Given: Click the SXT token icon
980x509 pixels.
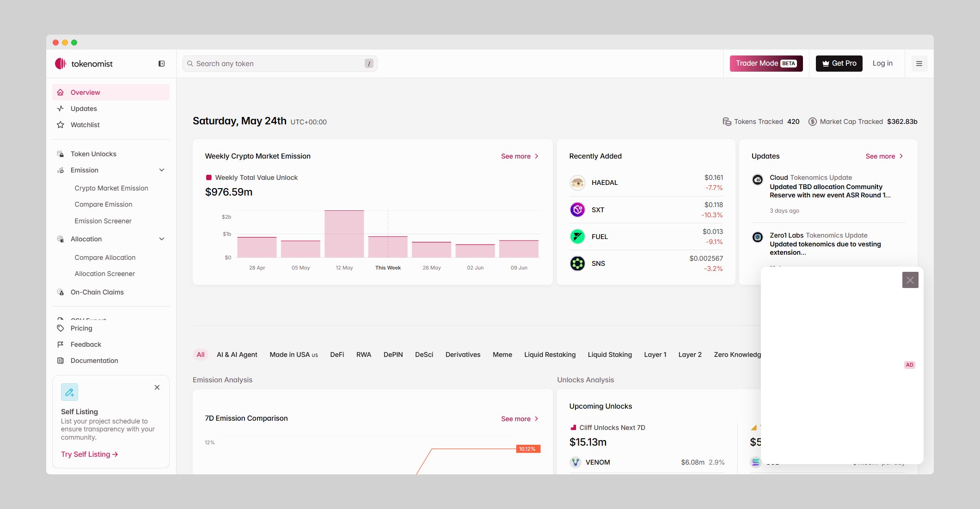Looking at the screenshot, I should (577, 210).
